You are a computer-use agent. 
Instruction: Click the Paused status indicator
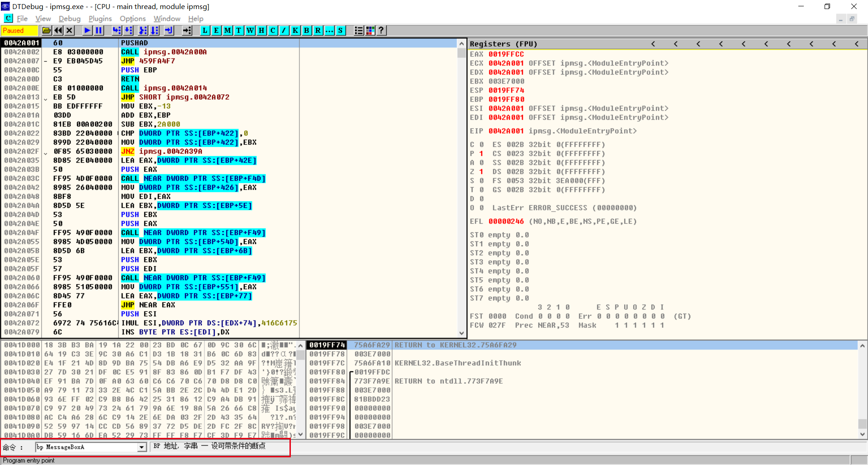click(x=19, y=31)
